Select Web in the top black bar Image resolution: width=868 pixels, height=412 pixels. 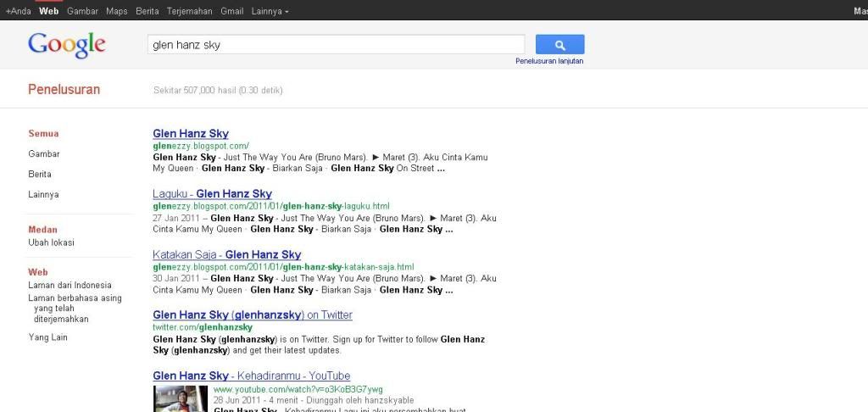tap(48, 11)
